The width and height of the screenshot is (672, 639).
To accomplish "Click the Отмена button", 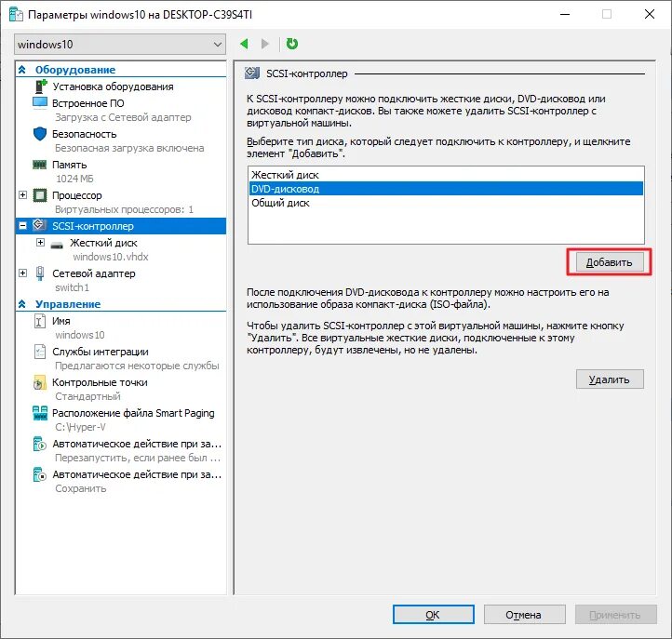I will [524, 615].
